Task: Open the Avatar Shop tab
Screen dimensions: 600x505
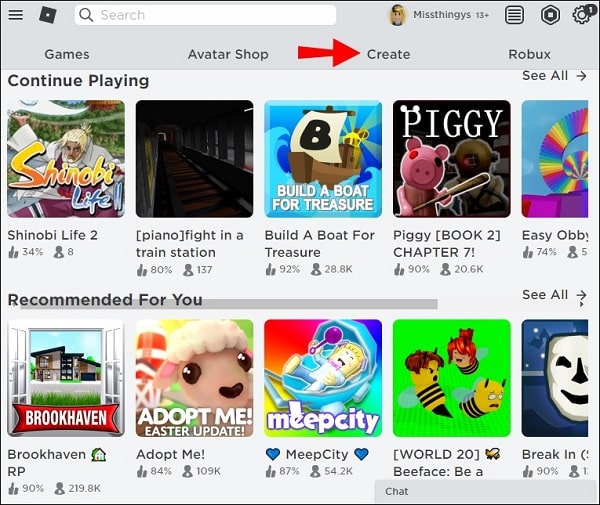Action: click(228, 54)
